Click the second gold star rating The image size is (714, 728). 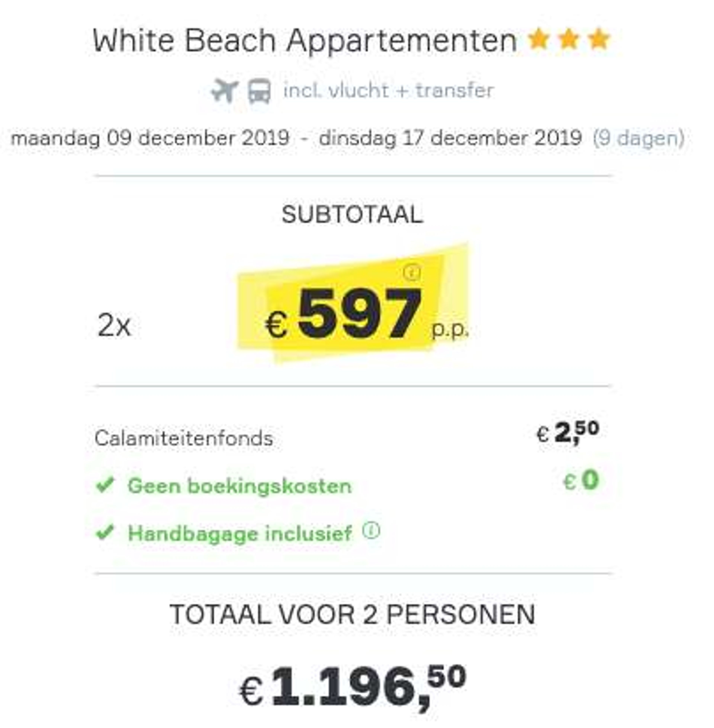568,39
